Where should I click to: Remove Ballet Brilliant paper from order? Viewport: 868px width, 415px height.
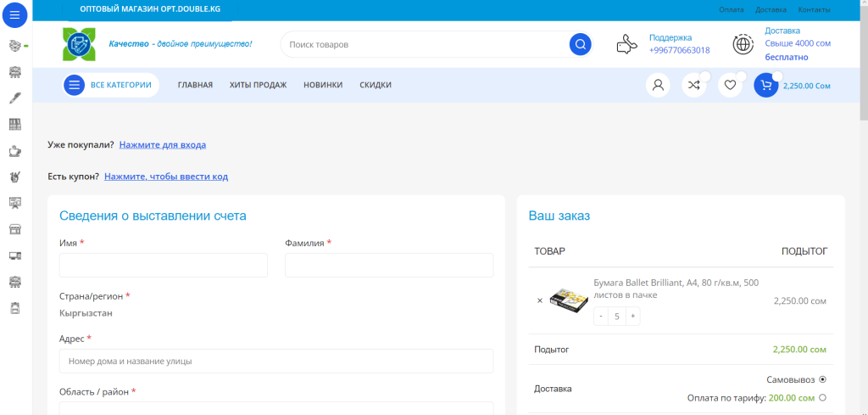540,300
